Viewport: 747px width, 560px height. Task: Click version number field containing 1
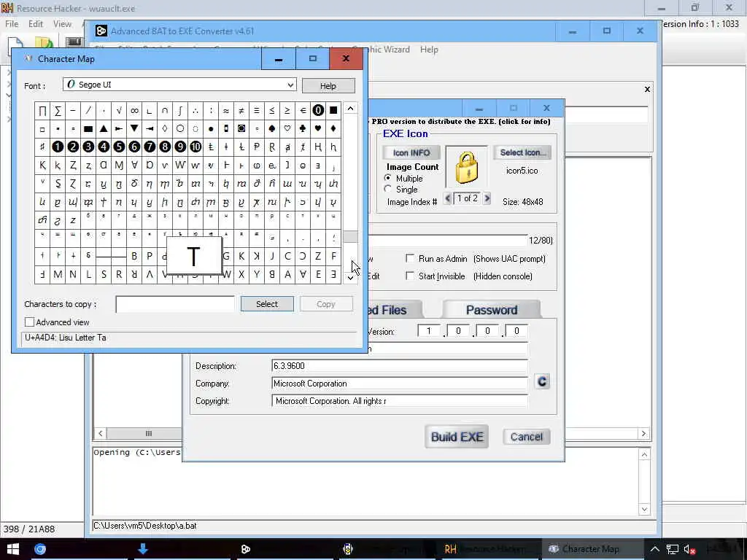[x=429, y=331]
